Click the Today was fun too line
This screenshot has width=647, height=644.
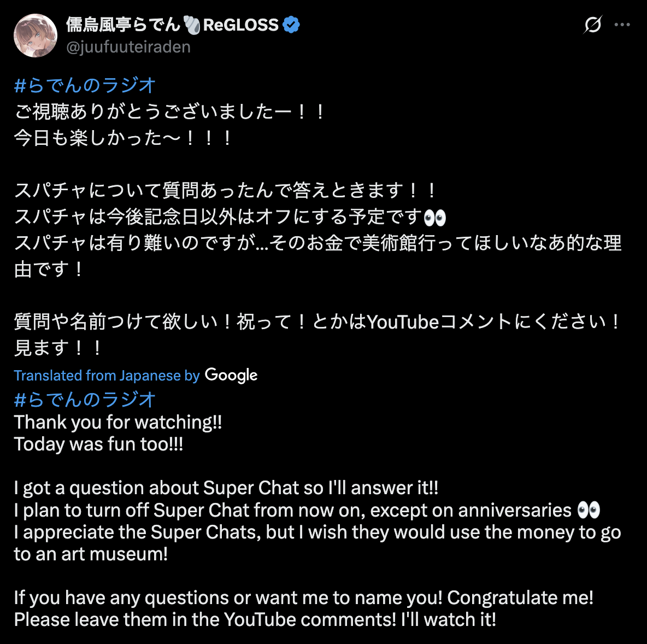pyautogui.click(x=98, y=444)
